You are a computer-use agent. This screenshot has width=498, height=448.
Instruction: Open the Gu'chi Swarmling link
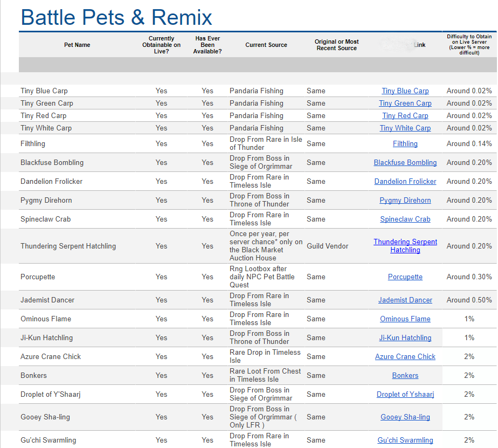point(405,440)
